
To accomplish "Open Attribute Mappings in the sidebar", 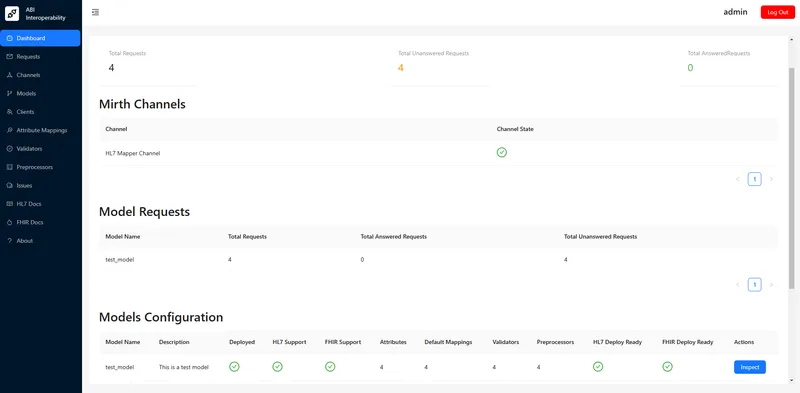I will tap(40, 130).
